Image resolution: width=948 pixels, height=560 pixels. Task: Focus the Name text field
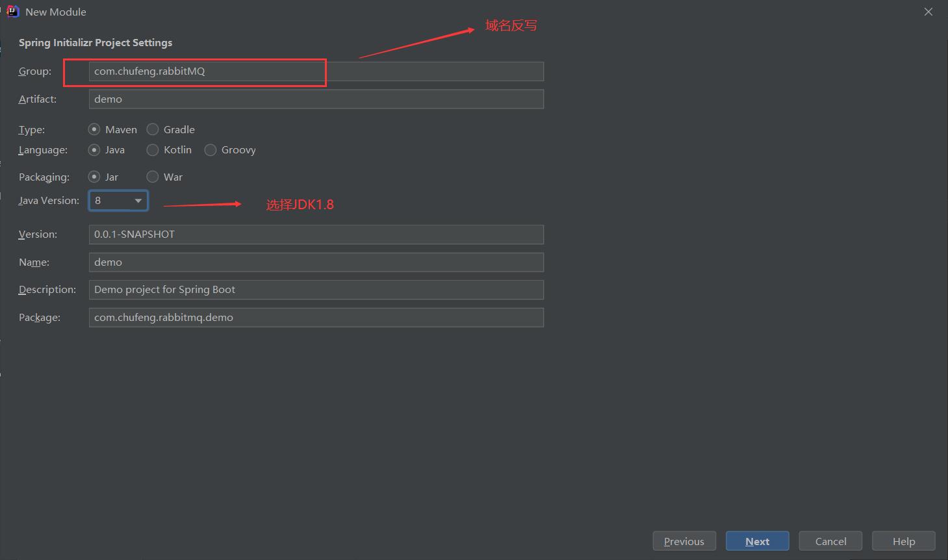tap(316, 262)
